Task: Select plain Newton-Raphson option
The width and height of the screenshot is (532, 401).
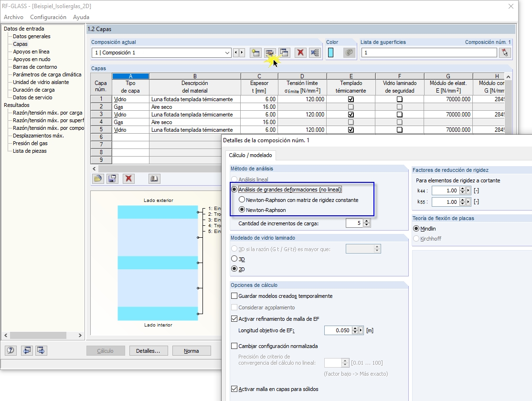Action: point(242,210)
